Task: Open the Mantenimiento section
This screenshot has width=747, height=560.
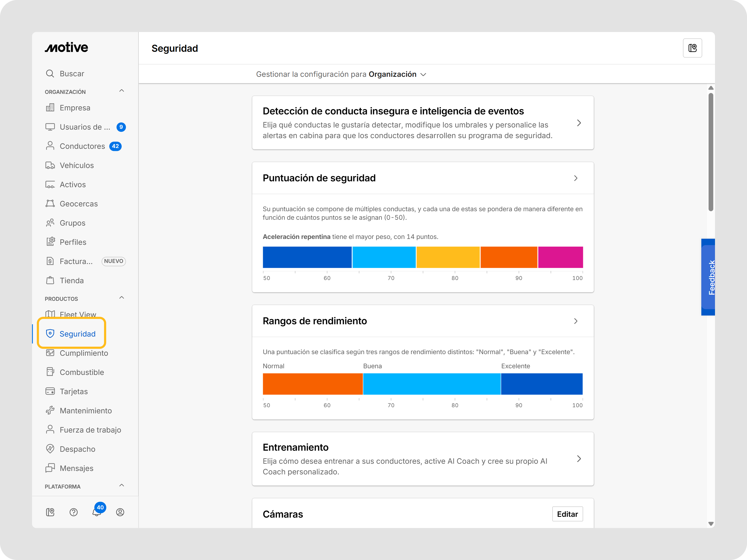Action: (x=85, y=411)
